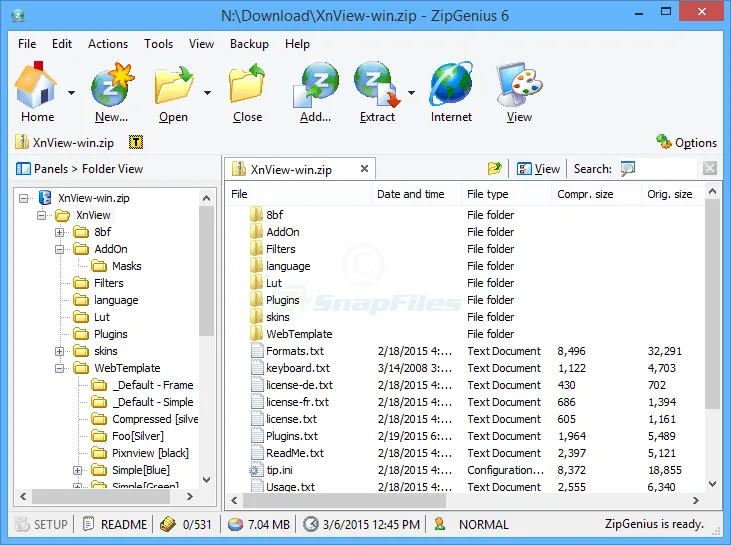
Task: Click the 0/531 file count icon
Action: click(168, 524)
